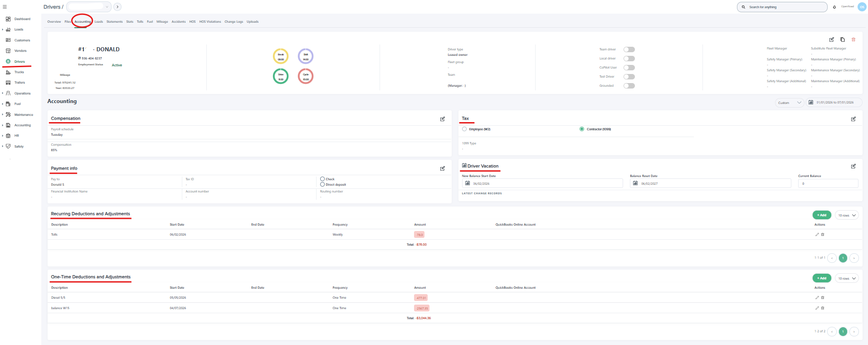Open the Custom date range dropdown
868x345 pixels.
coord(790,103)
